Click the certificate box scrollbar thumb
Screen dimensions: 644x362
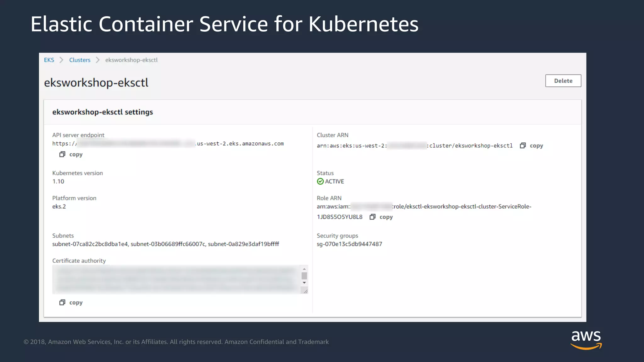pyautogui.click(x=304, y=276)
